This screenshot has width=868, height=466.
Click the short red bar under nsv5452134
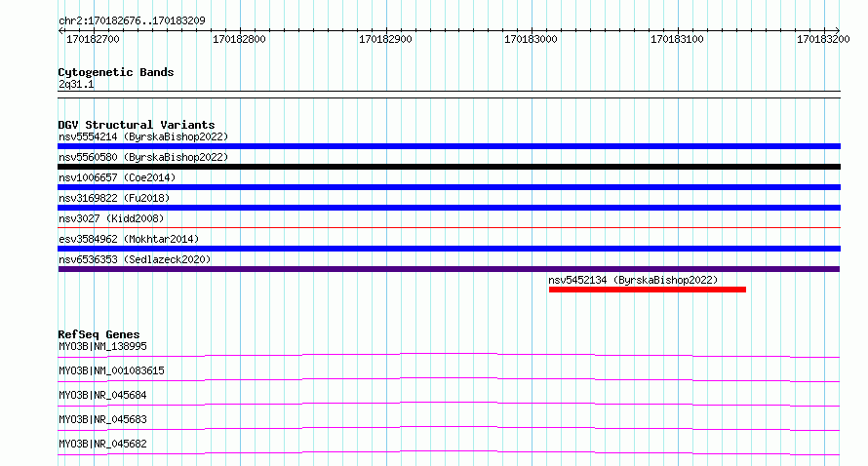[x=648, y=290]
